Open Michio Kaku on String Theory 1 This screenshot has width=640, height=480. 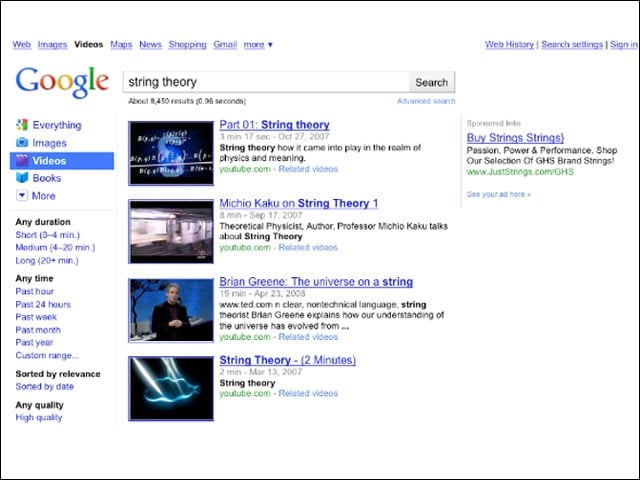click(299, 203)
